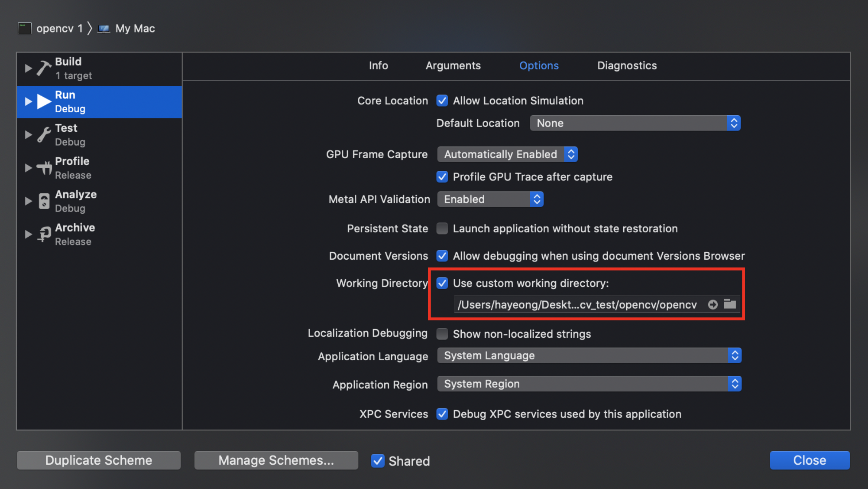Open the Metal API Validation dropdown
Viewport: 868px width, 489px height.
click(490, 199)
